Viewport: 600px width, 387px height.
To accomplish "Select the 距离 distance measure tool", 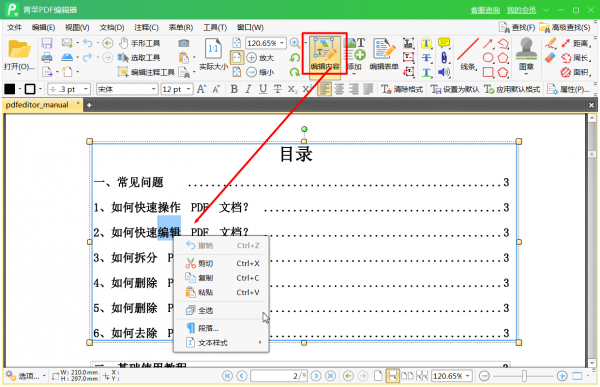I will click(x=575, y=43).
